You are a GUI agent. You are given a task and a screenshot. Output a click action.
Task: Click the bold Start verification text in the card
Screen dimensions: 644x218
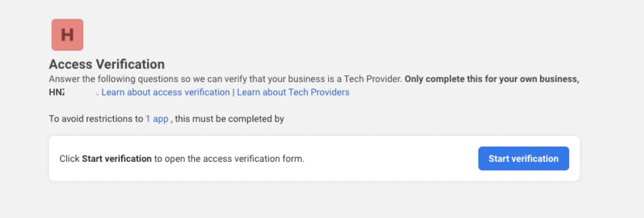pyautogui.click(x=116, y=159)
